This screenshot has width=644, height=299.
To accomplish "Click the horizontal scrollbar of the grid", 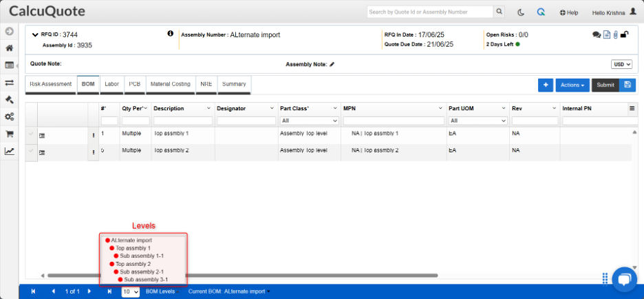I will (x=242, y=275).
